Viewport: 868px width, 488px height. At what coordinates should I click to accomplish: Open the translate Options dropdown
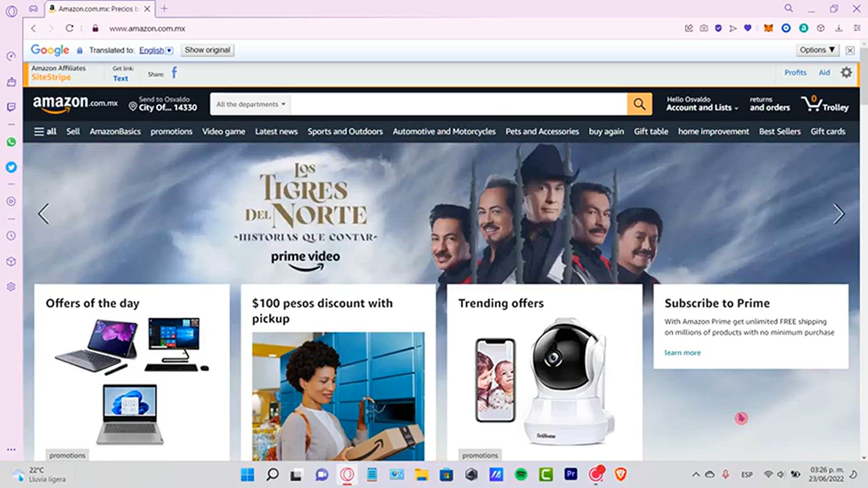[x=817, y=50]
